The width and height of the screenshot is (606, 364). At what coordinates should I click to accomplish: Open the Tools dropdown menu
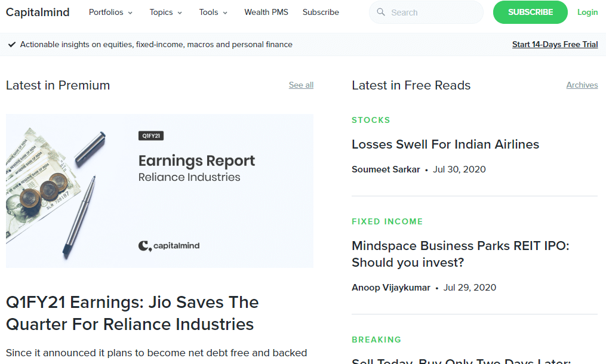[213, 13]
